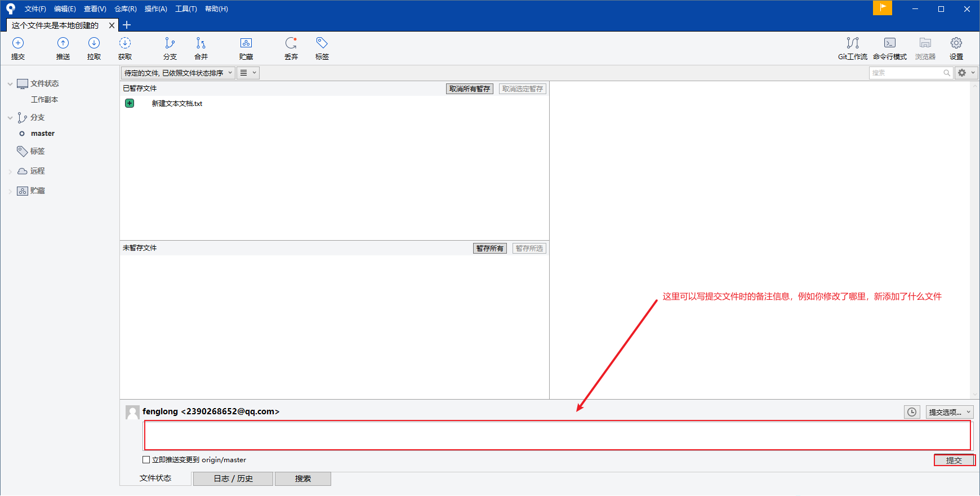
Task: Click the 分支 branch icon in sidebar
Action: 23,117
